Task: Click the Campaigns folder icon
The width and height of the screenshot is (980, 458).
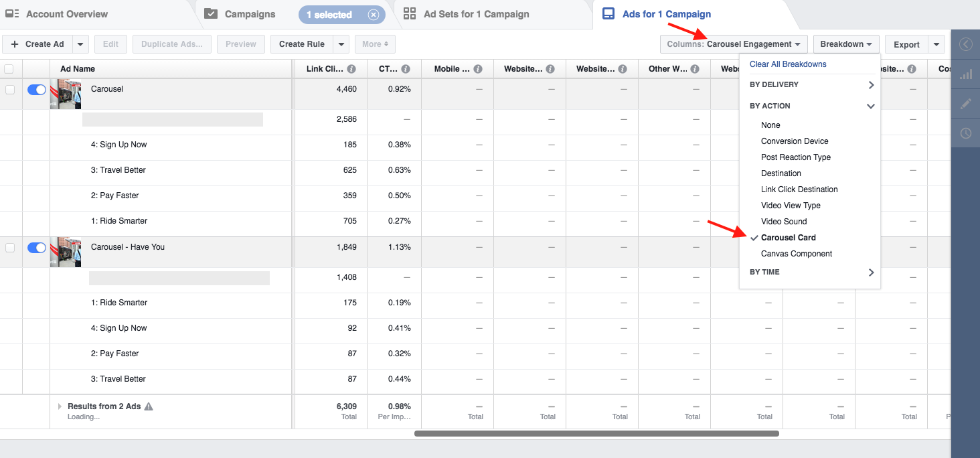Action: 211,13
